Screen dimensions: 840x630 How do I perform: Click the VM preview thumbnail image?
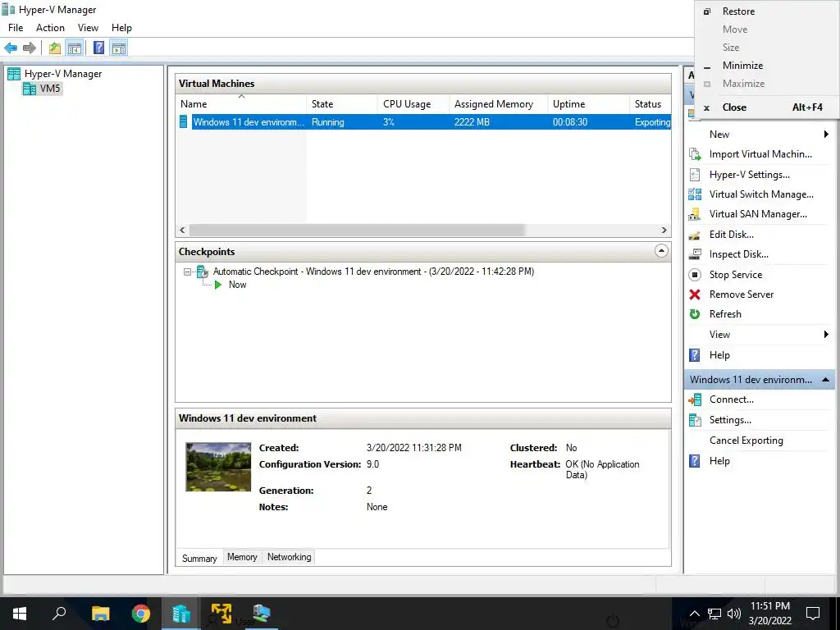tap(218, 467)
